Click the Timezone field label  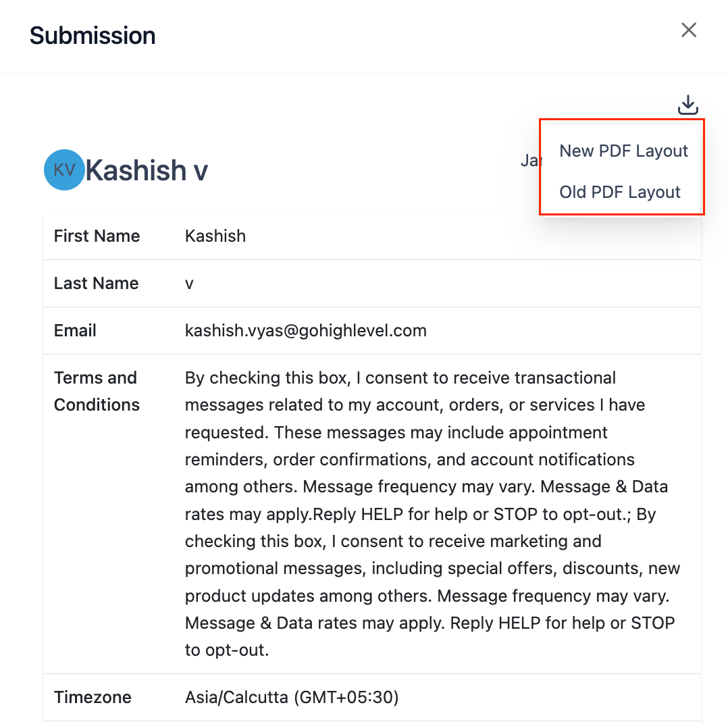tap(93, 697)
